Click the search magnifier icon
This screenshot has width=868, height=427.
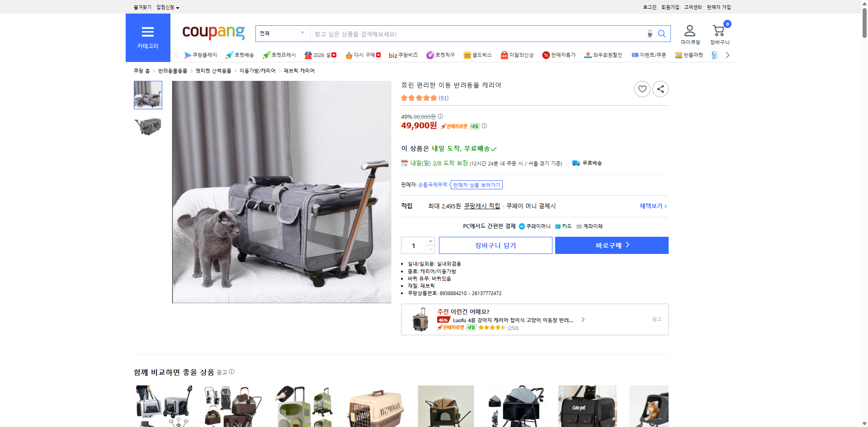pos(661,33)
